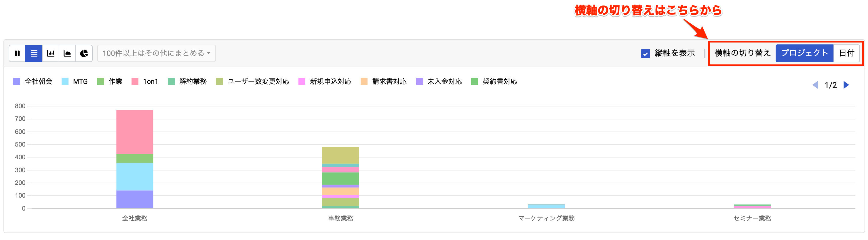Image resolution: width=868 pixels, height=240 pixels.
Task: Toggle the 縦軸を表示 checkbox
Action: click(645, 53)
